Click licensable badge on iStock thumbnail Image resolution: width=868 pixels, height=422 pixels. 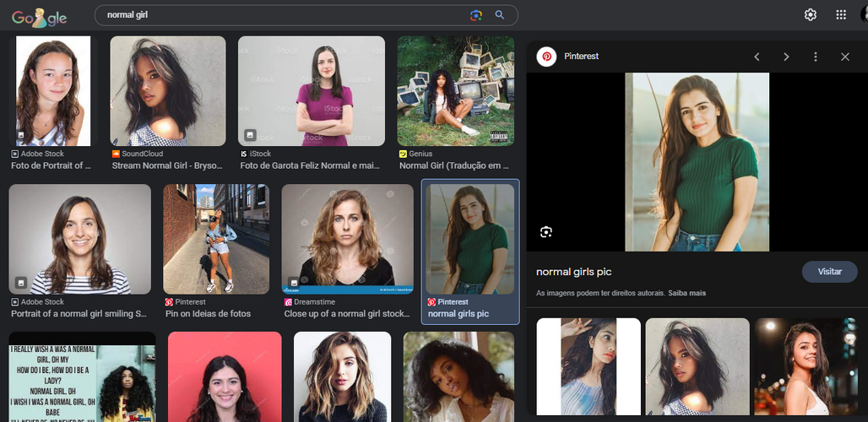click(x=250, y=134)
